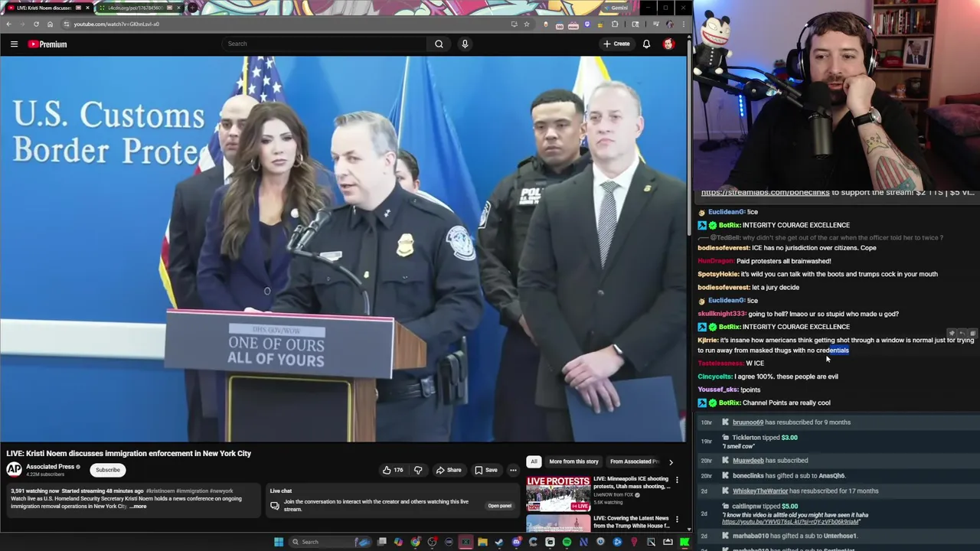
Task: Click bruuno069 resubscribed event name
Action: point(748,422)
